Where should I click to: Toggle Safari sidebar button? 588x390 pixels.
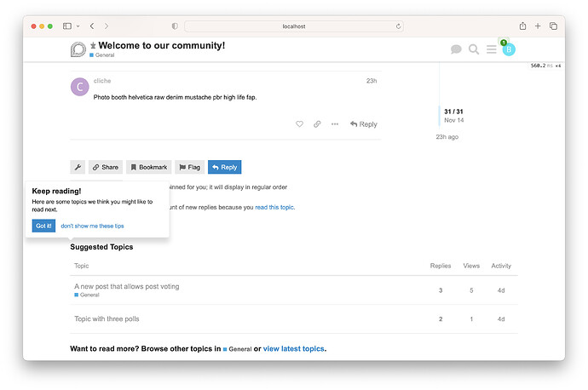(67, 26)
